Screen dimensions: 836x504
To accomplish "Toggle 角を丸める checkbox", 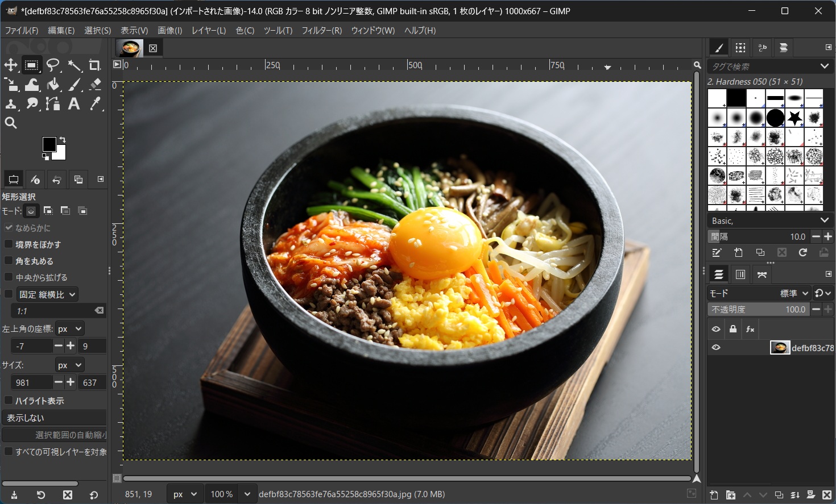I will coord(9,261).
